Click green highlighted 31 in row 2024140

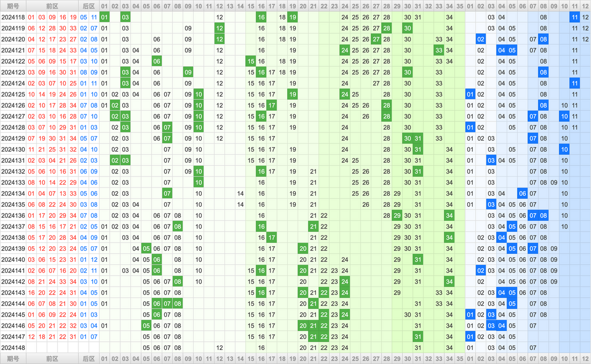418,259
